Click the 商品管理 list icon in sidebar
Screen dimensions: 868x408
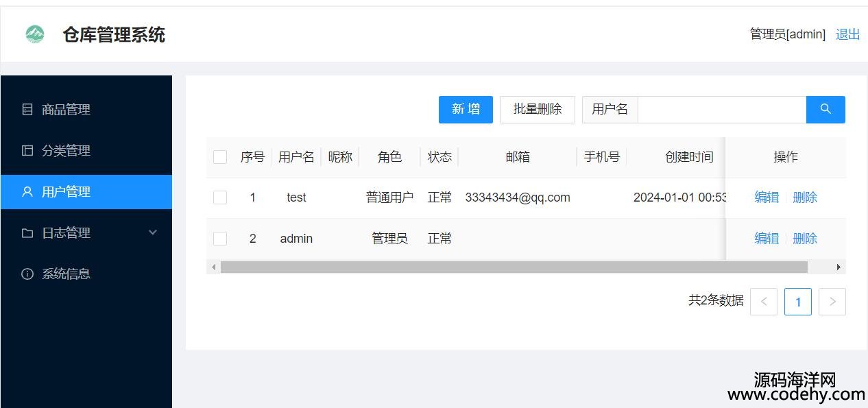[27, 109]
